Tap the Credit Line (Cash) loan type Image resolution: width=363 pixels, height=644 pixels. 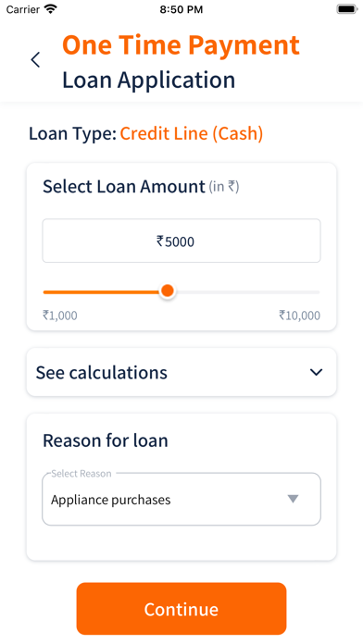tap(192, 134)
